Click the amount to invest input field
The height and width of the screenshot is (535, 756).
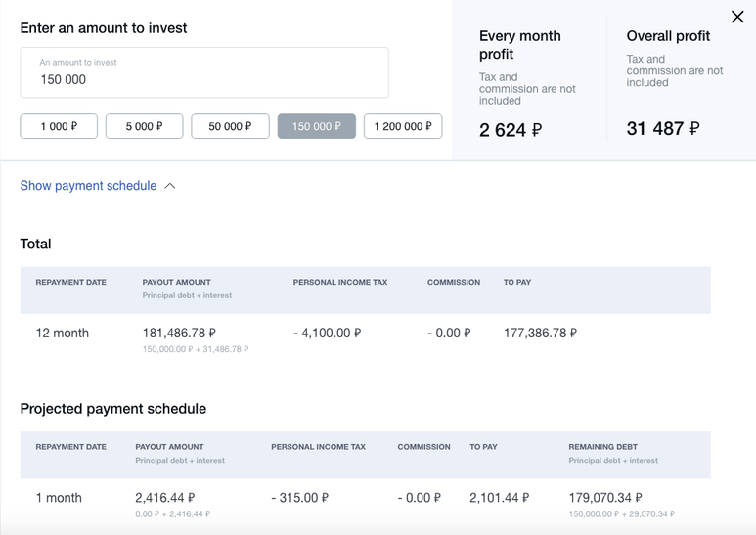[x=204, y=73]
